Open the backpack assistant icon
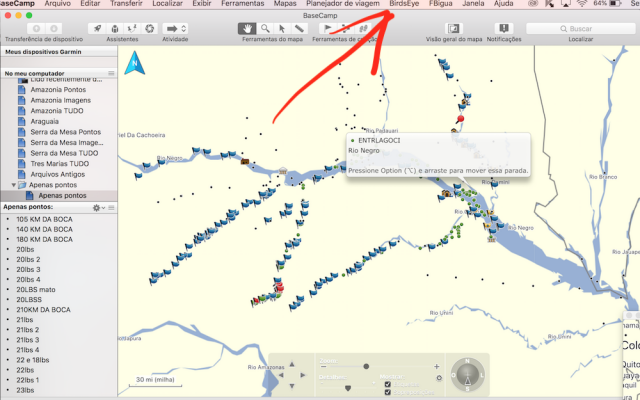 (x=115, y=29)
